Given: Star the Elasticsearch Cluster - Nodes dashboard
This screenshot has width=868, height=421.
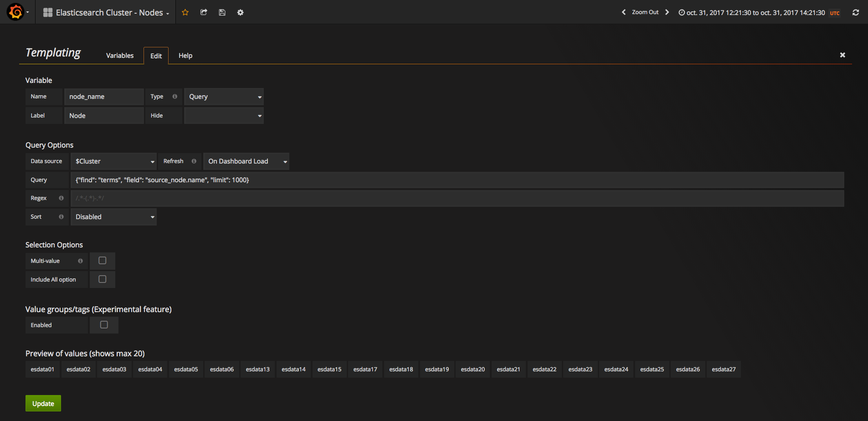Looking at the screenshot, I should tap(185, 12).
